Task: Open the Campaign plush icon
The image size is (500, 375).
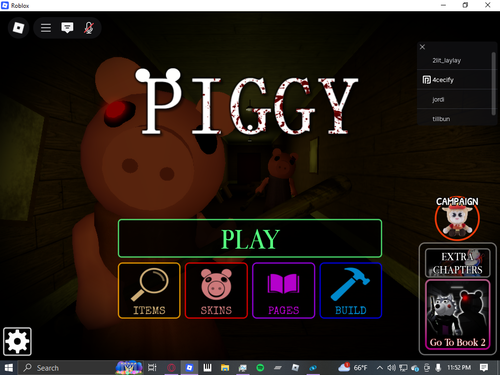Action: (457, 218)
